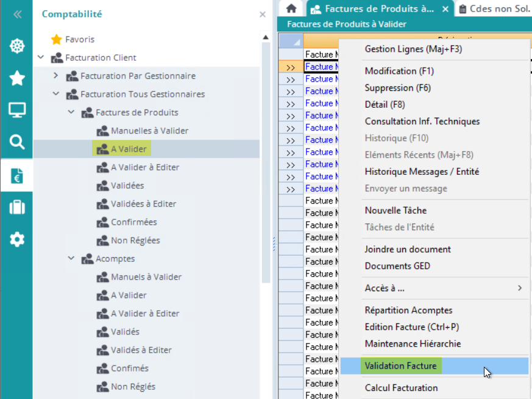Select the euro document accounting icon
Image resolution: width=532 pixels, height=399 pixels.
(16, 175)
